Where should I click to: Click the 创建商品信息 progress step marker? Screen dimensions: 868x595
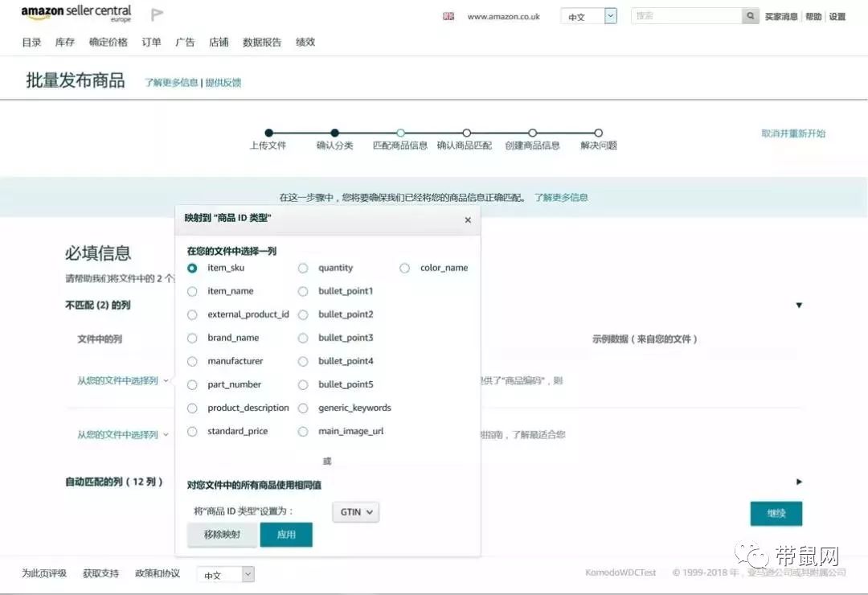[532, 133]
